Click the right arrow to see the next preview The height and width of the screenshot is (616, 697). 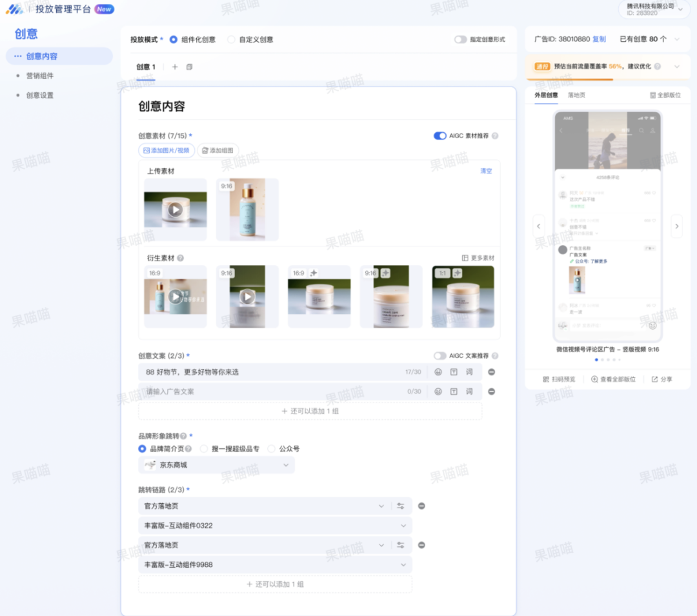676,226
